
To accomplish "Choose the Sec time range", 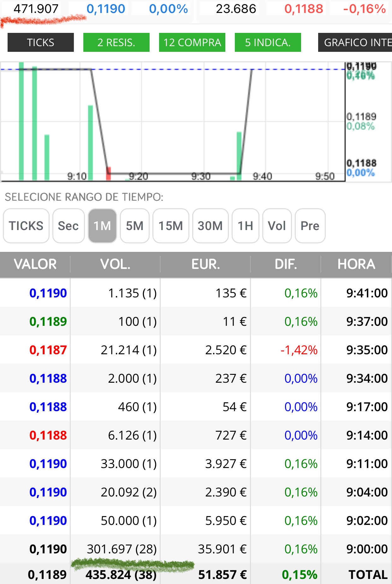I will (68, 226).
